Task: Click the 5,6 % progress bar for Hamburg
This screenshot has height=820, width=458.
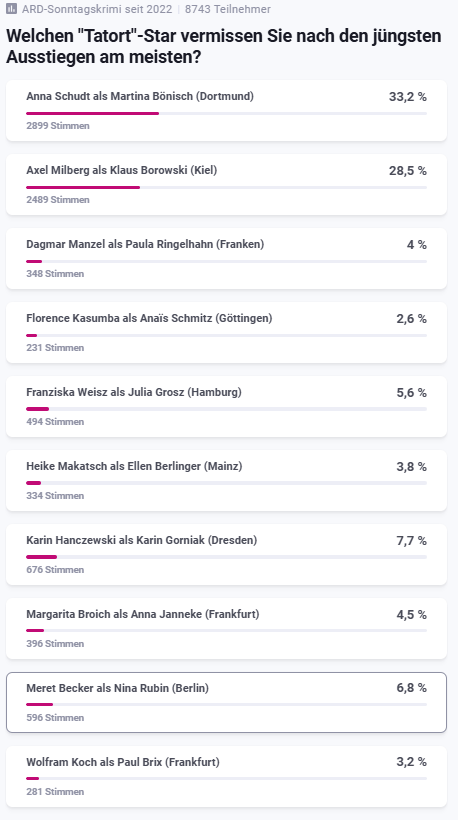Action: click(226, 409)
